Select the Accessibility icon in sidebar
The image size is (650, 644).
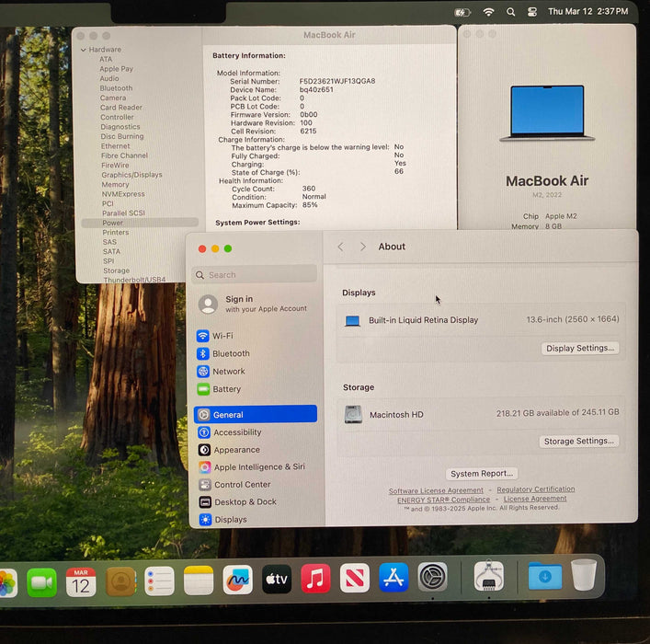coord(204,432)
